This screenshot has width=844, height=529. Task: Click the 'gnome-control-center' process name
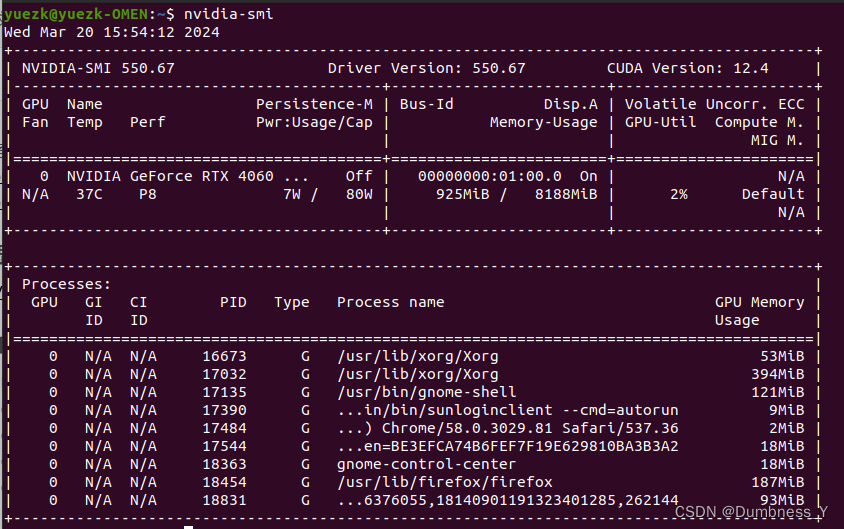pos(426,464)
